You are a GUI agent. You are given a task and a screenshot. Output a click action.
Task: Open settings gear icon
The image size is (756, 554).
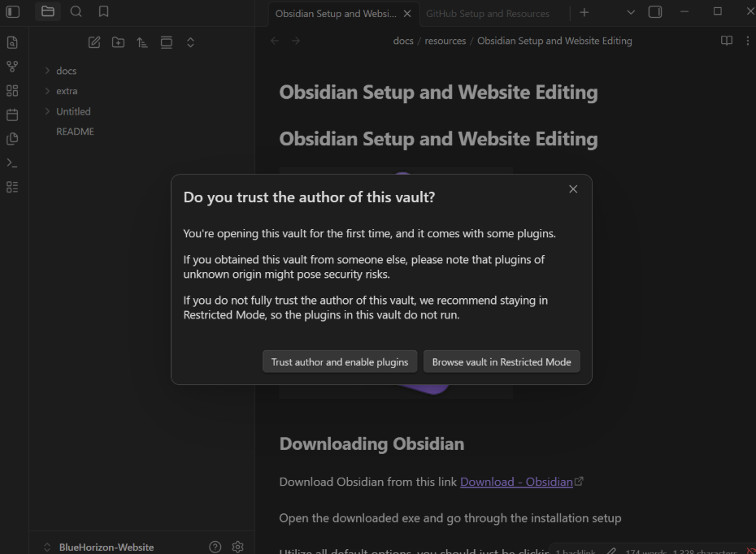(x=237, y=547)
